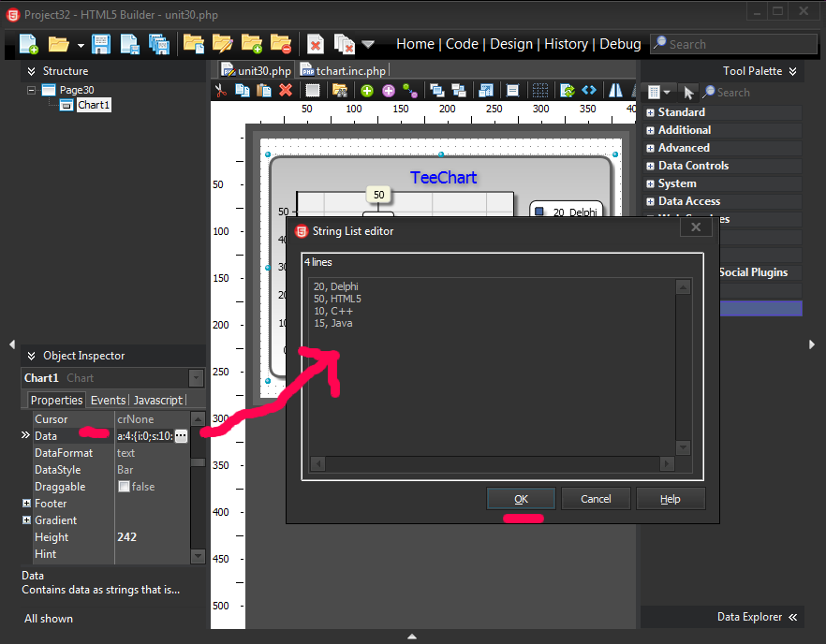Click the Select All icon in designer toolbar

coord(313,91)
